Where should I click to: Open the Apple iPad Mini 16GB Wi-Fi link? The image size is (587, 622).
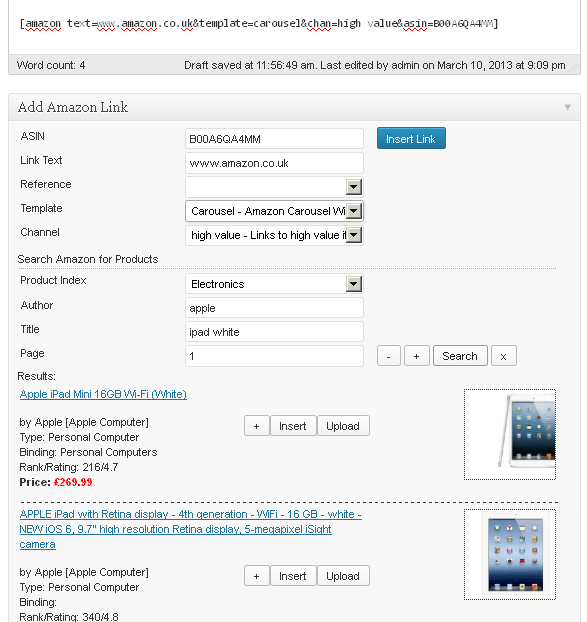103,394
